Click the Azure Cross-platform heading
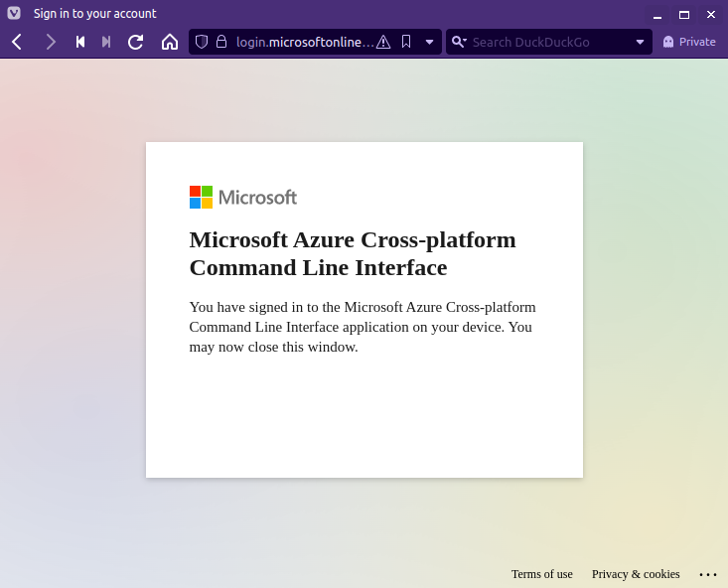The image size is (728, 588). (x=353, y=253)
